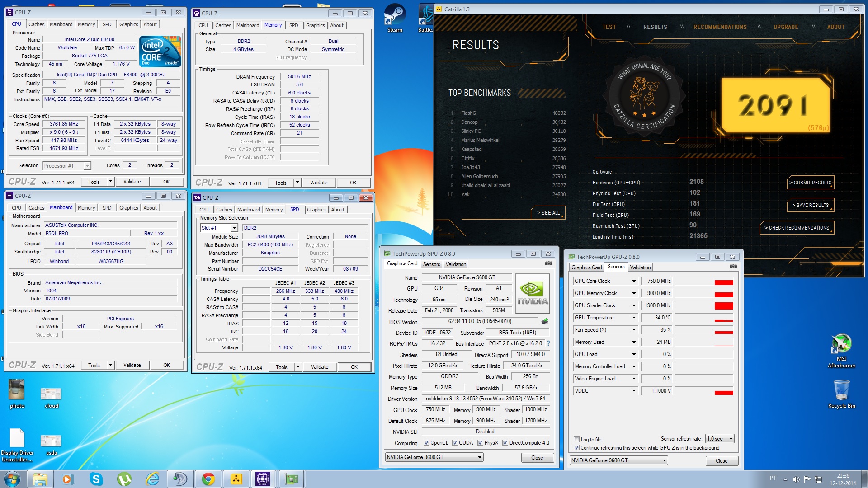Click OK in the CPU-Z SPD window
The image size is (868, 488).
(x=354, y=367)
